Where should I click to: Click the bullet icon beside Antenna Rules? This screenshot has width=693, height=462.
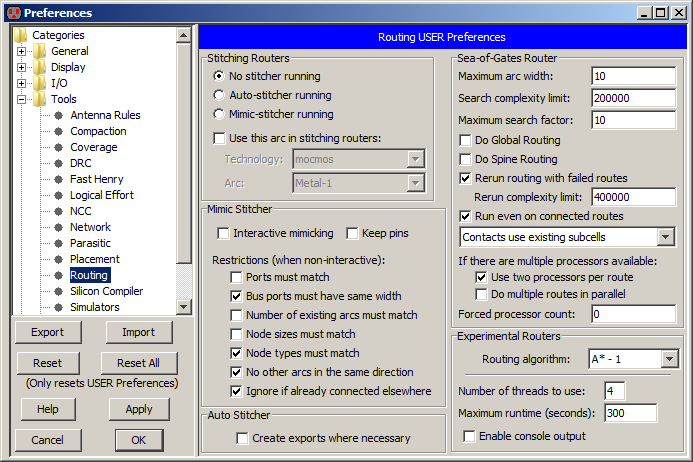[x=59, y=115]
